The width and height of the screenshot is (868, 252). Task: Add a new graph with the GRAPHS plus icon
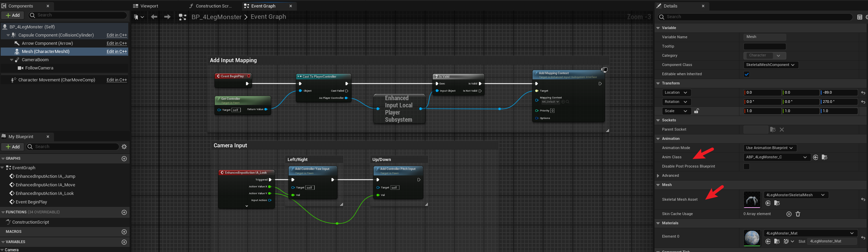(124, 159)
